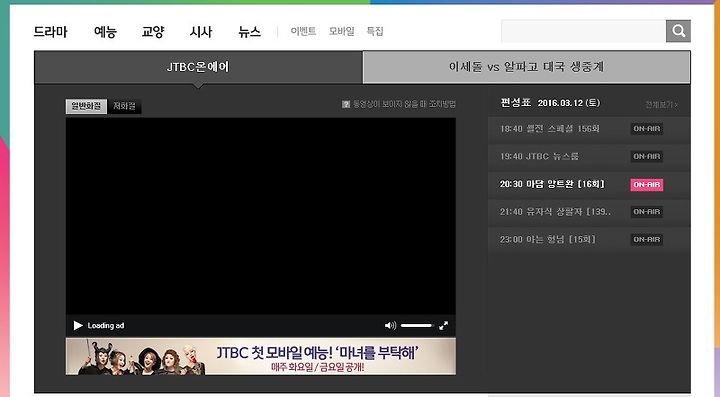Viewport: 720px width, 397px height.
Task: Select the JTBC온에어 tab
Action: click(198, 67)
